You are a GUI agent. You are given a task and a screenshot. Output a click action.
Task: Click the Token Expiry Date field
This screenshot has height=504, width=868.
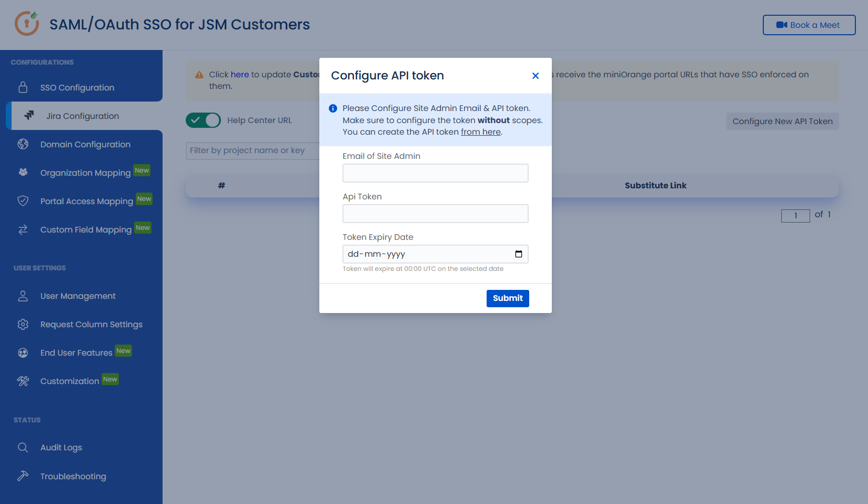coord(436,254)
